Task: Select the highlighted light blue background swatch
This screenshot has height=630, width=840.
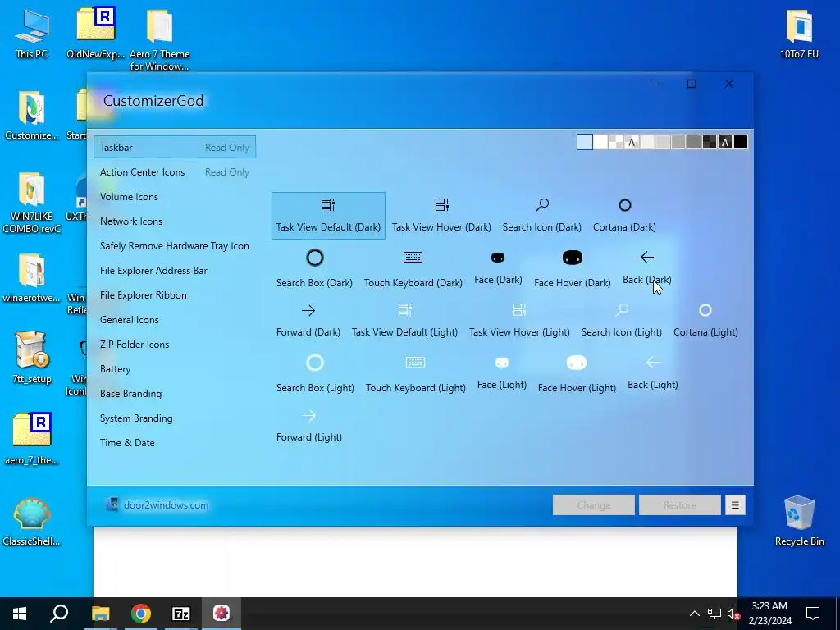Action: (584, 142)
